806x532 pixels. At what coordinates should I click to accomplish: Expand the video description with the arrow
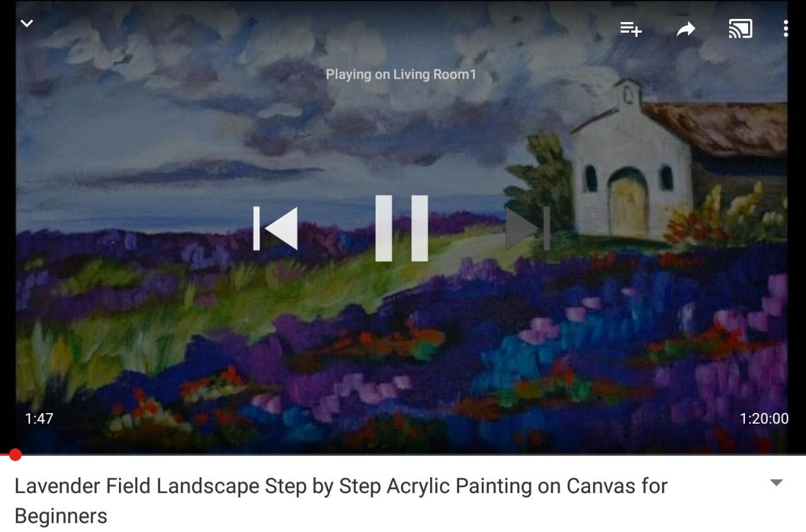(776, 483)
